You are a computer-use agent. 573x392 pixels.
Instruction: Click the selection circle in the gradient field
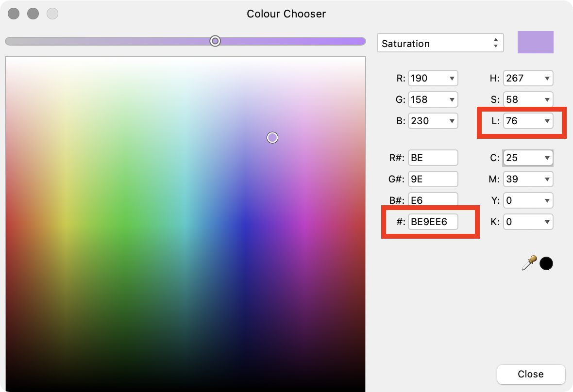[272, 138]
